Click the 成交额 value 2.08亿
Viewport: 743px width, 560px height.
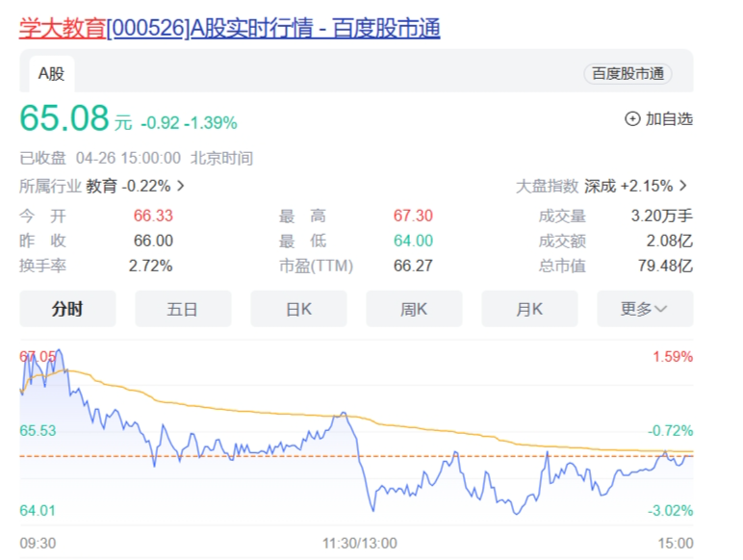[x=669, y=241]
